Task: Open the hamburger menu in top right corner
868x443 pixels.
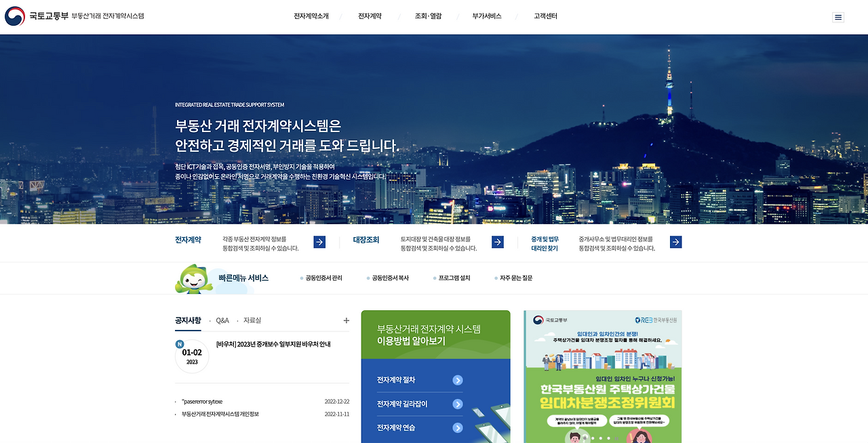Action: tap(839, 16)
